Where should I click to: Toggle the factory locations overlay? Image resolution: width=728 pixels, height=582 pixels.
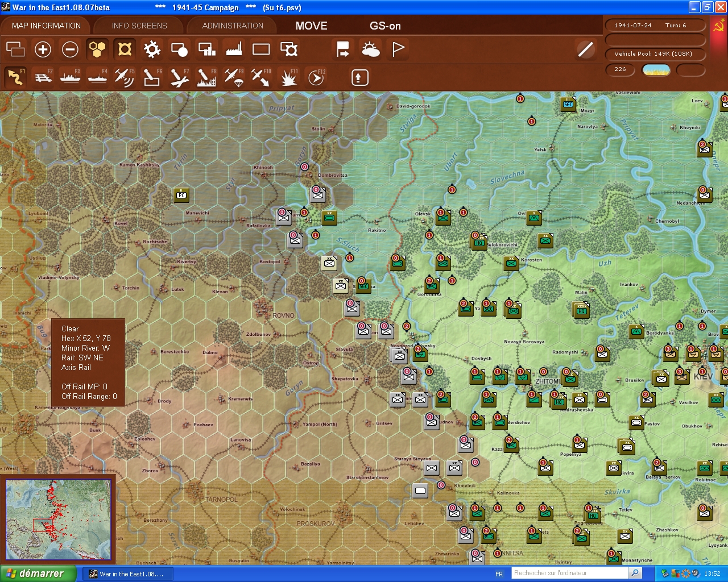pyautogui.click(x=234, y=49)
